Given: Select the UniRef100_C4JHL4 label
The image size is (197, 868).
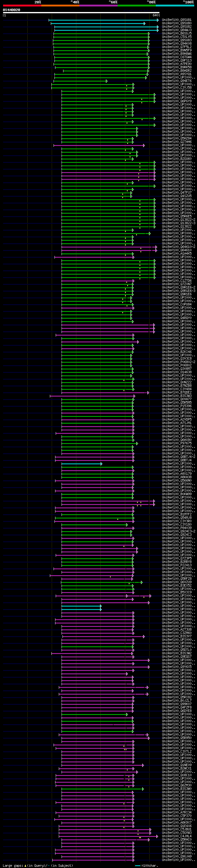Looking at the screenshot, I should (177, 836).
